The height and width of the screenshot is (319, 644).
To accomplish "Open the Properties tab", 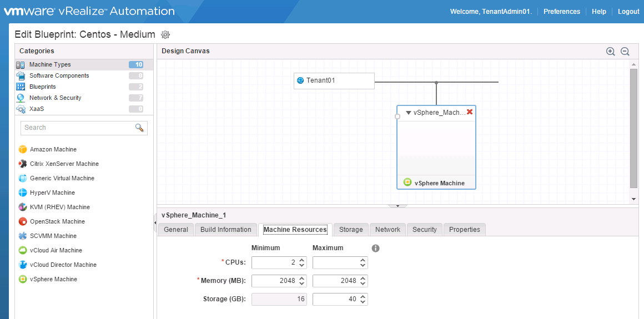I will tap(465, 230).
